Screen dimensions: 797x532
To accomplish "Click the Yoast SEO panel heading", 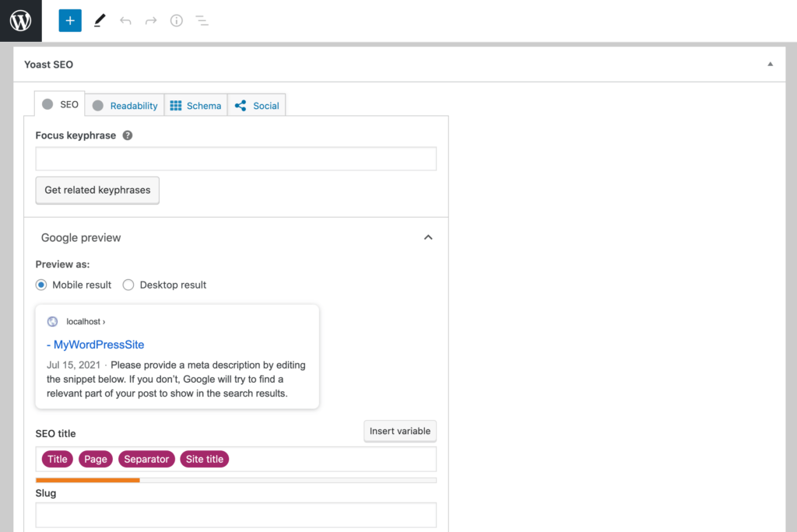I will (x=49, y=65).
